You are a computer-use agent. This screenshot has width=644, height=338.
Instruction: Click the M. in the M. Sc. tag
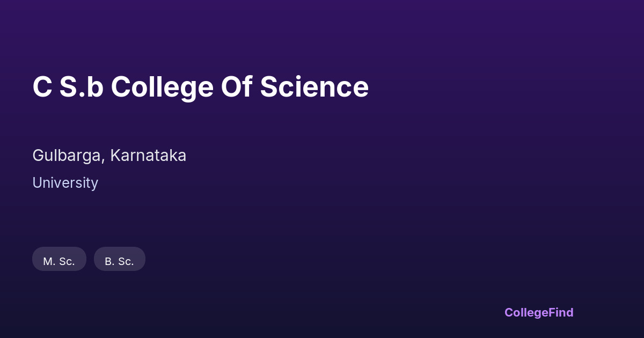[49, 261]
